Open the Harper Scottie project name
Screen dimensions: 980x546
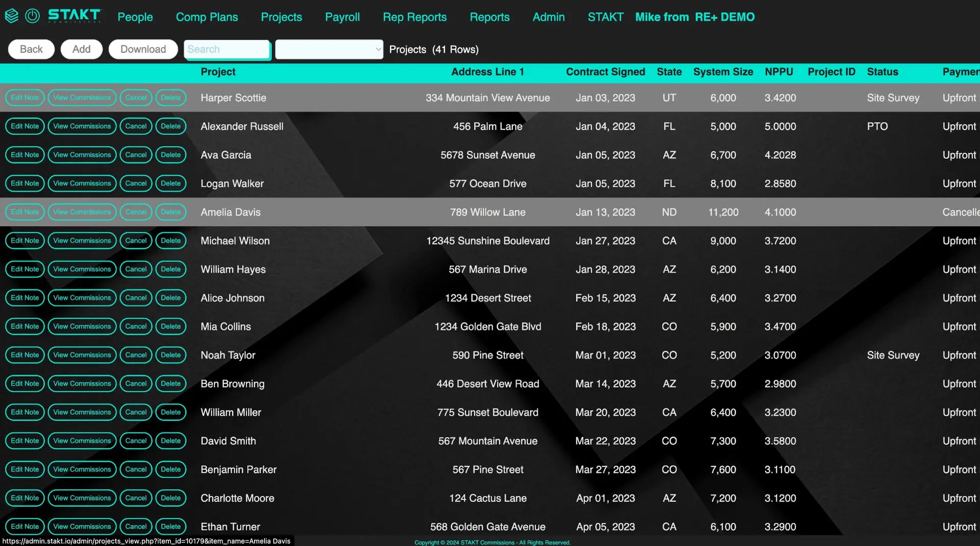coord(233,98)
